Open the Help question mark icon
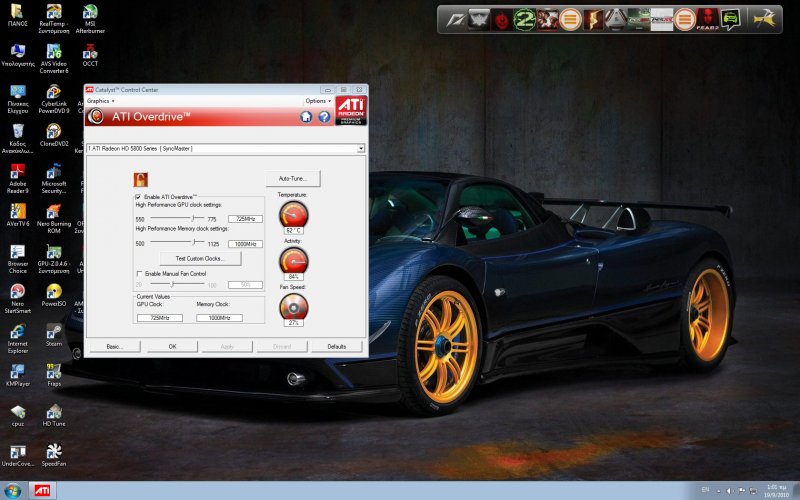Screen dimensions: 800x500 coord(323,117)
